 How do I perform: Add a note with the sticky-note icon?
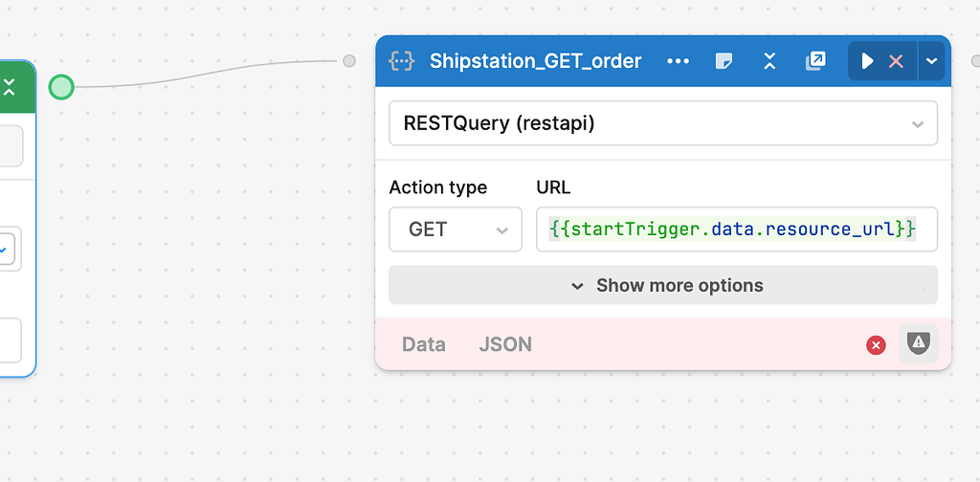(724, 61)
